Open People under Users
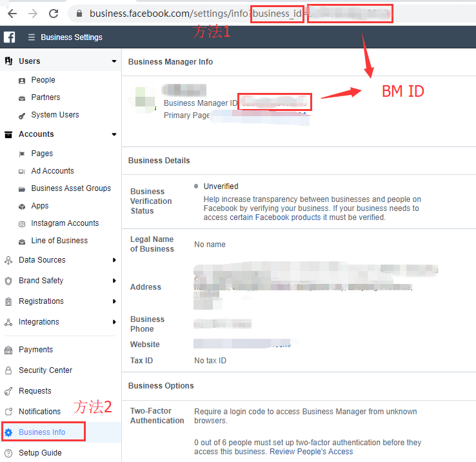The image size is (476, 462). 43,80
